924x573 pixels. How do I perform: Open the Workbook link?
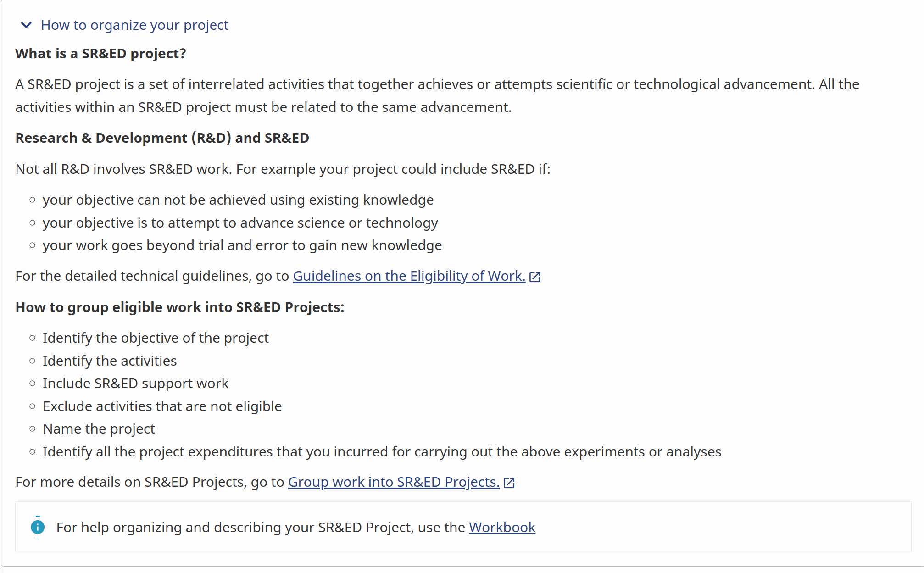click(502, 528)
